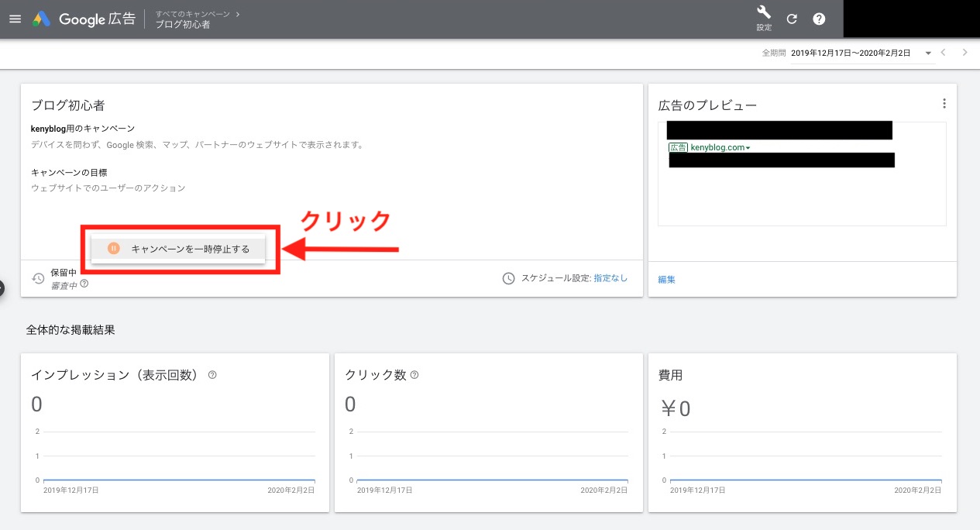Click the help icon beside インプレッション
Screen dimensions: 980x530
[212, 375]
